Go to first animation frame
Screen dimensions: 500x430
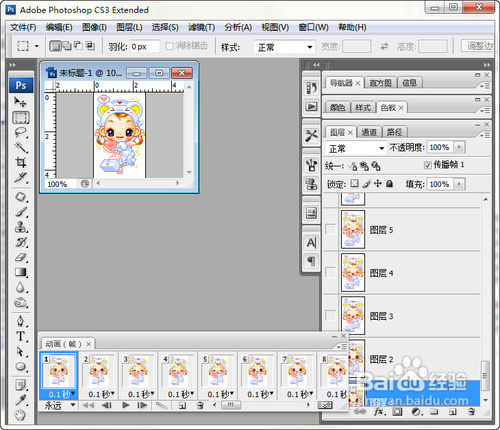(88, 405)
